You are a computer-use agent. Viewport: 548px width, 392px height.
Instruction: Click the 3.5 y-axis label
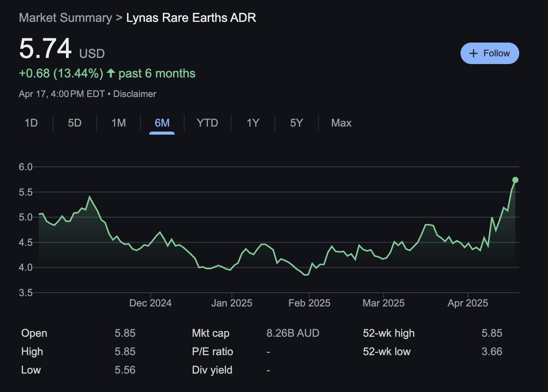coord(26,293)
